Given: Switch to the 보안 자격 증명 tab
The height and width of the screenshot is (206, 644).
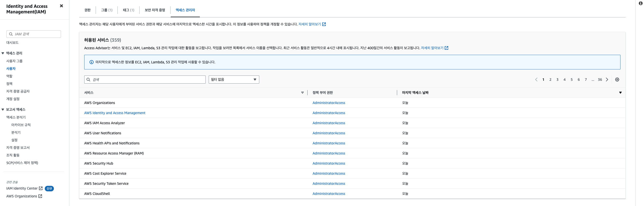Looking at the screenshot, I should 155,10.
